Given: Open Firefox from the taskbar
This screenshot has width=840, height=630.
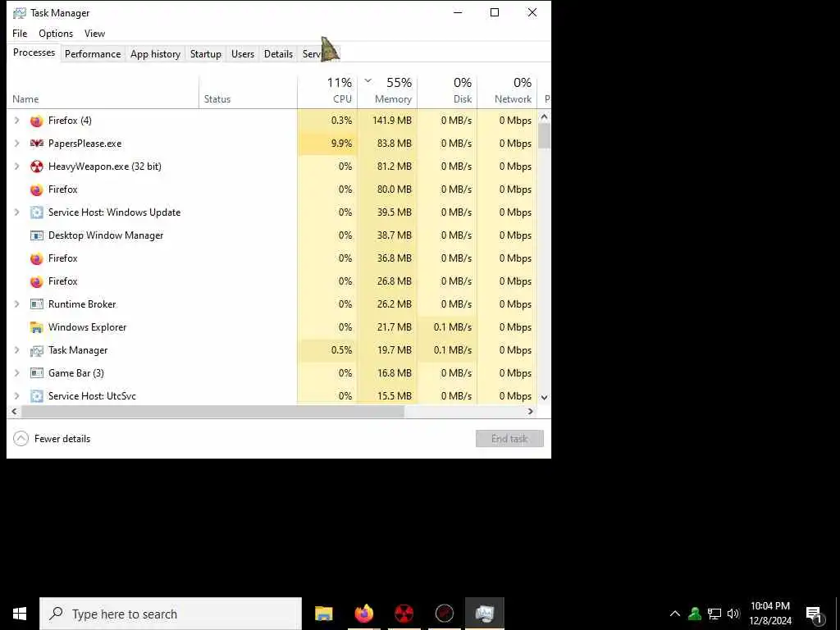Looking at the screenshot, I should 363,614.
